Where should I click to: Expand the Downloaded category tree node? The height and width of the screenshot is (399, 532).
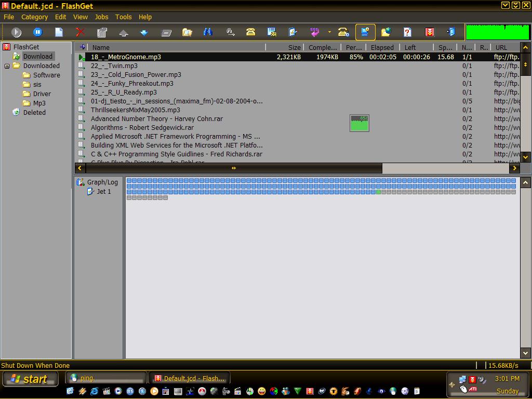pyautogui.click(x=7, y=66)
